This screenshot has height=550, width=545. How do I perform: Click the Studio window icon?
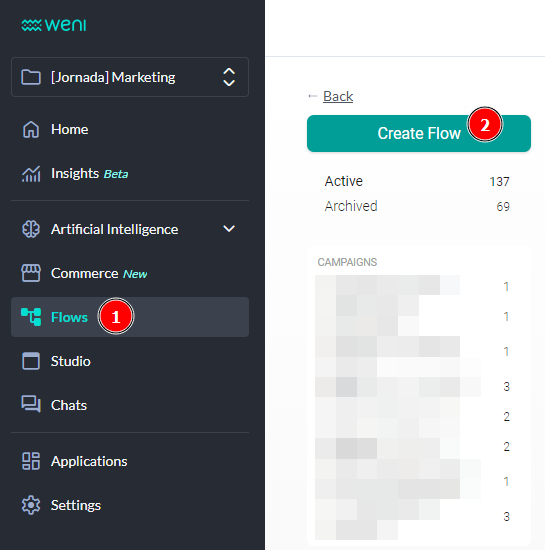tap(31, 361)
